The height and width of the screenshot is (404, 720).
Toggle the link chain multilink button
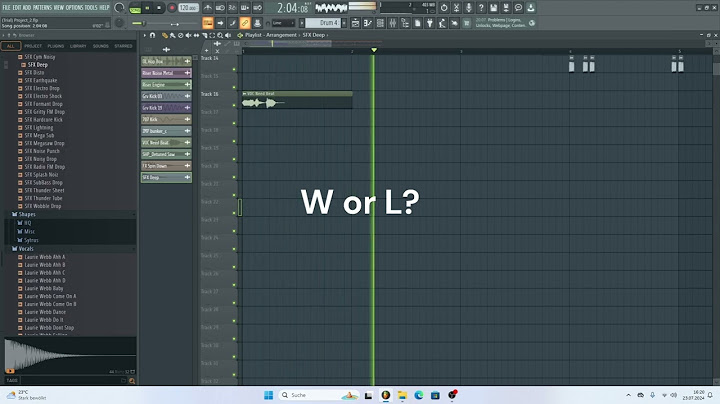(245, 23)
